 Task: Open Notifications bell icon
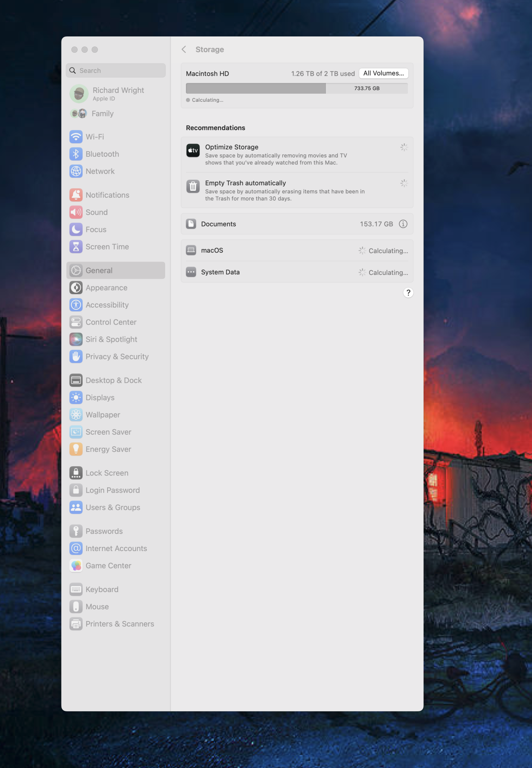(76, 195)
